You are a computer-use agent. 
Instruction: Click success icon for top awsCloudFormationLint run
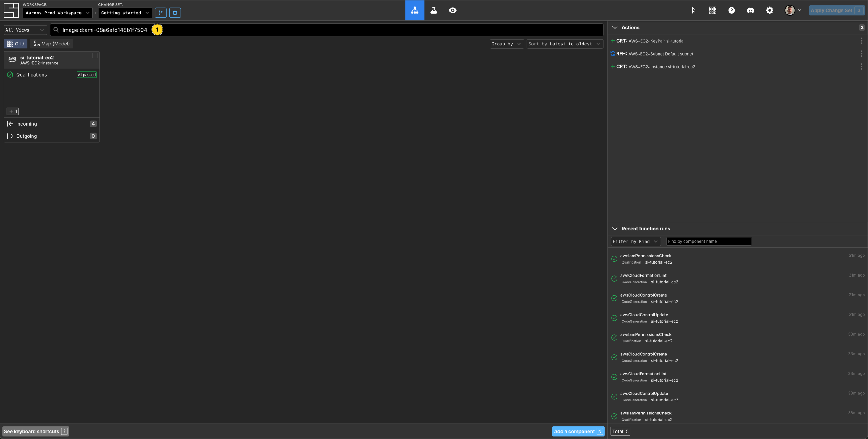pos(614,279)
